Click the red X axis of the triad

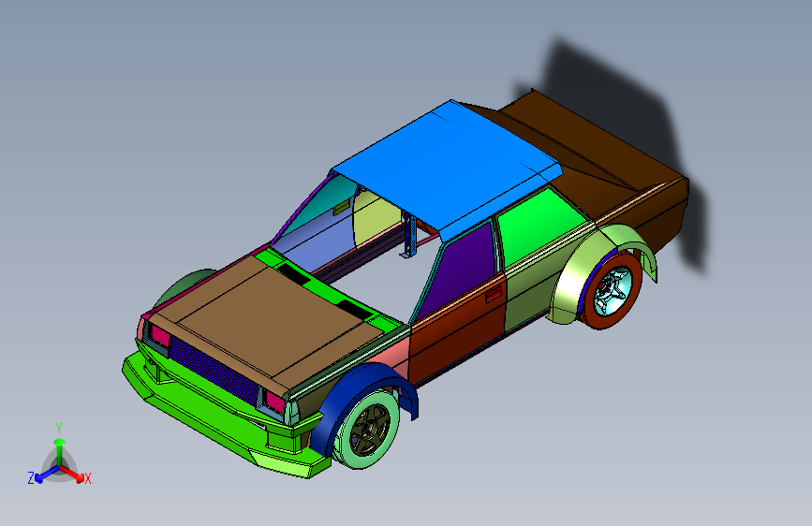coord(72,474)
